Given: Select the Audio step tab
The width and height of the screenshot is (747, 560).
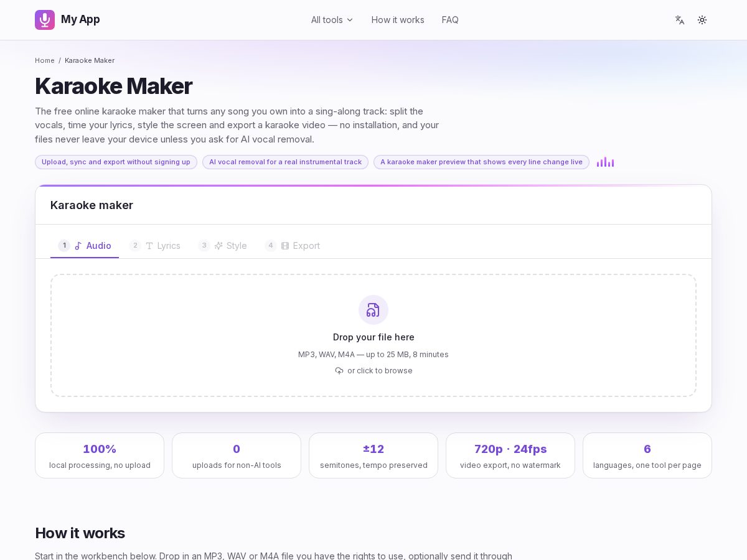Looking at the screenshot, I should coord(85,246).
